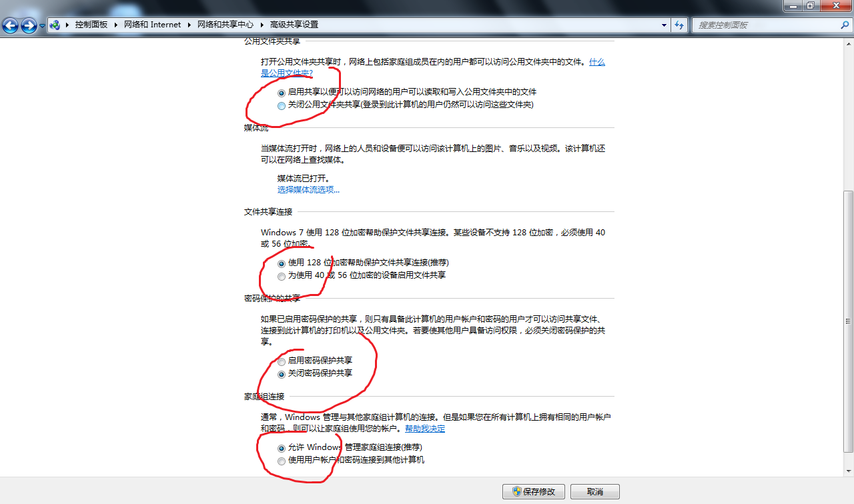The height and width of the screenshot is (504, 854).
Task: Select 启用共享以便可以访问网络的用户可以读取和写入公用文件夹中的文件
Action: [408, 92]
